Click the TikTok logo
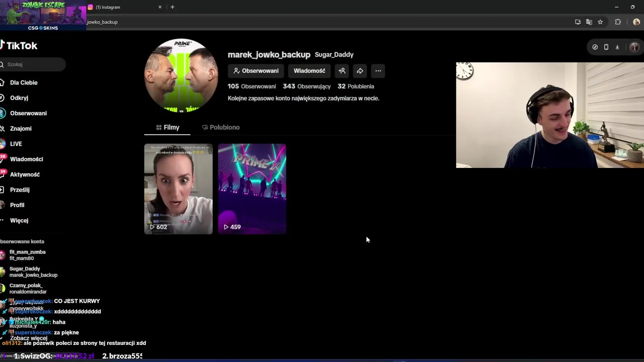Screen dimensions: 644x362 [x=19, y=46]
